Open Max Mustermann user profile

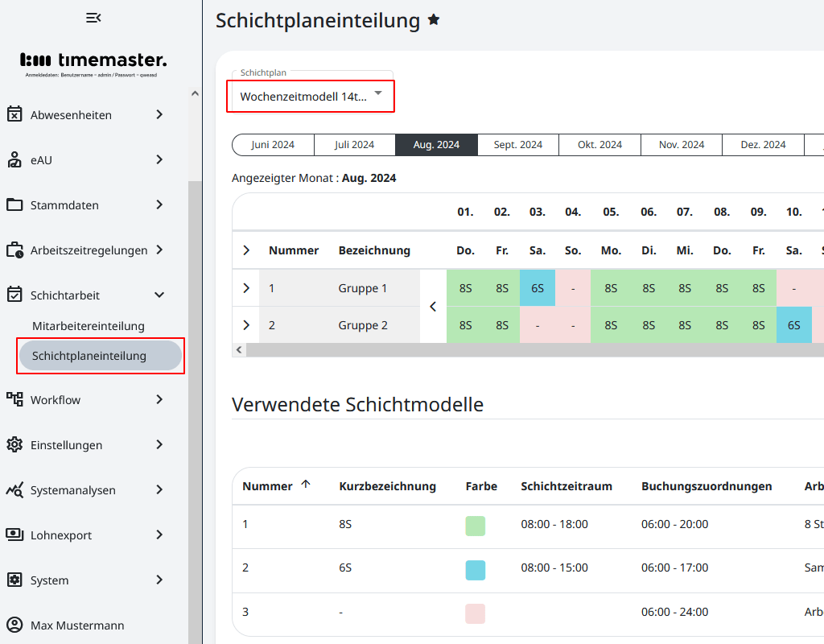click(x=77, y=625)
